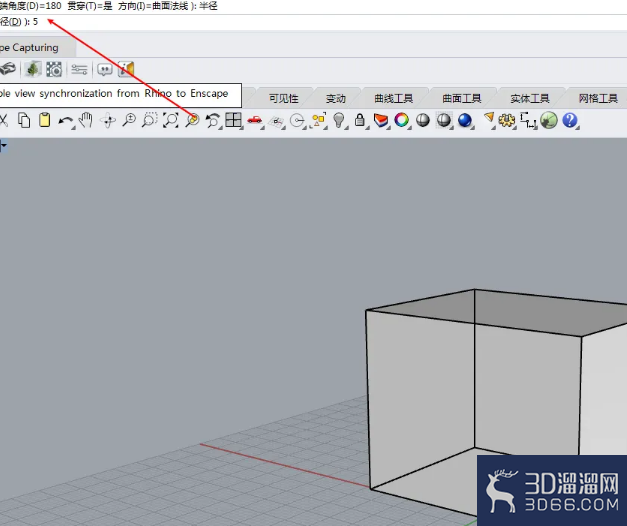
Task: Open the Options gear icon
Action: coord(507,120)
